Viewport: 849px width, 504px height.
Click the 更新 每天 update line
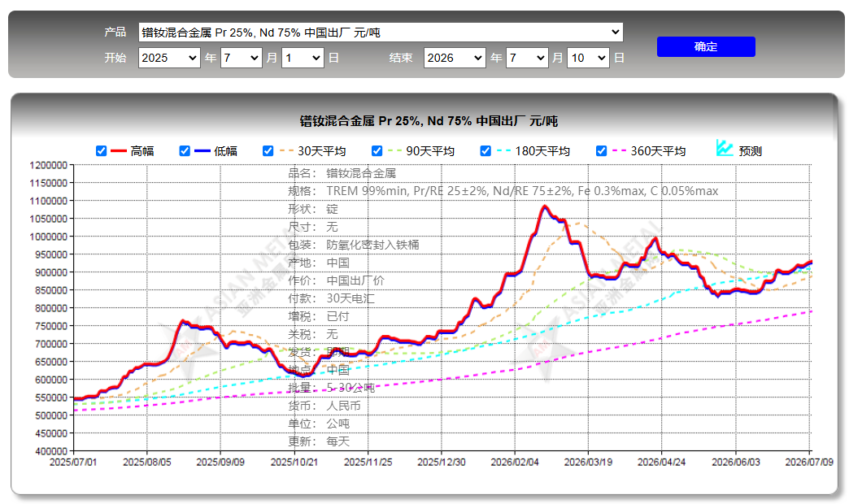[x=319, y=441]
